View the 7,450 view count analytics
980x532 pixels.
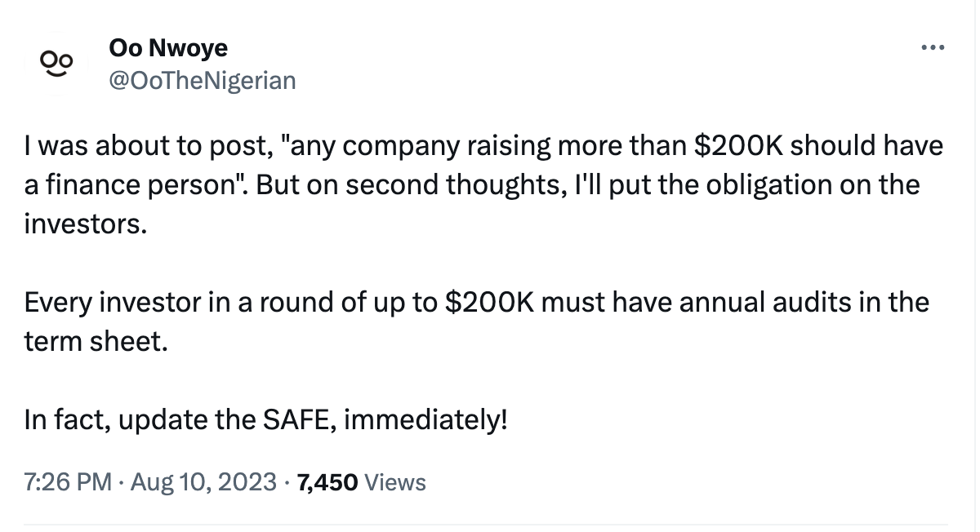click(x=328, y=482)
